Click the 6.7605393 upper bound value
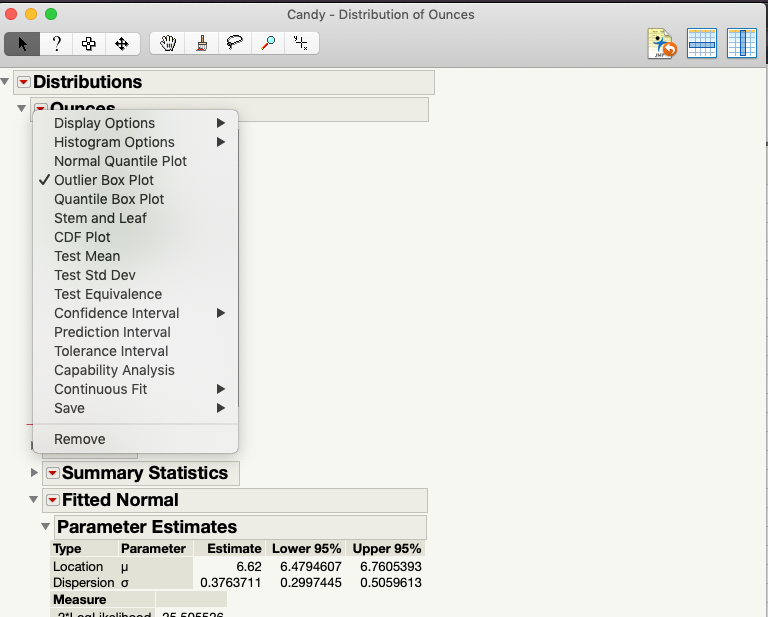Viewport: 768px width, 617px height. pos(391,567)
